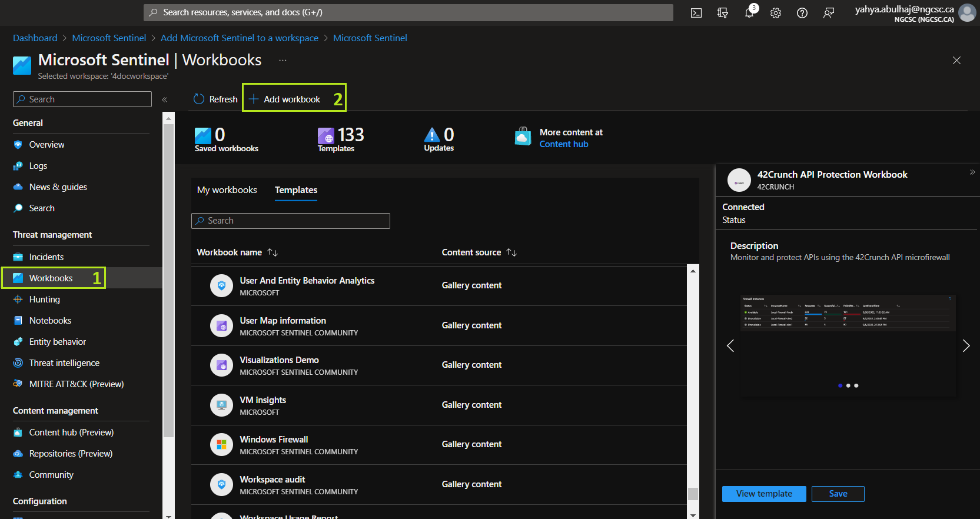980x519 pixels.
Task: Open the help question mark icon
Action: [x=802, y=13]
